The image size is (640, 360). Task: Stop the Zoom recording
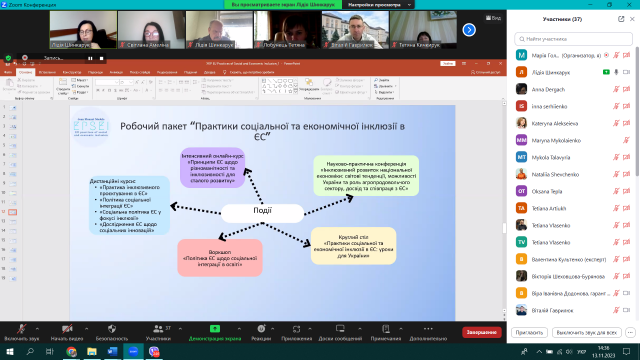click(102, 58)
